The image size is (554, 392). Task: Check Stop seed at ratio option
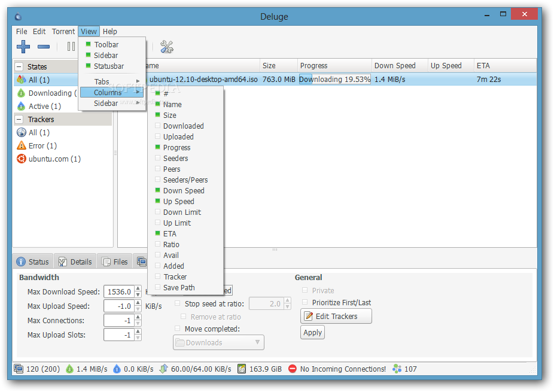pyautogui.click(x=177, y=303)
